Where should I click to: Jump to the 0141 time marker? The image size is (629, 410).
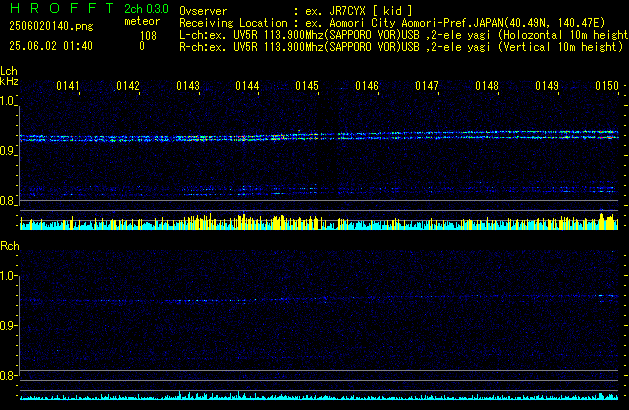tap(68, 86)
